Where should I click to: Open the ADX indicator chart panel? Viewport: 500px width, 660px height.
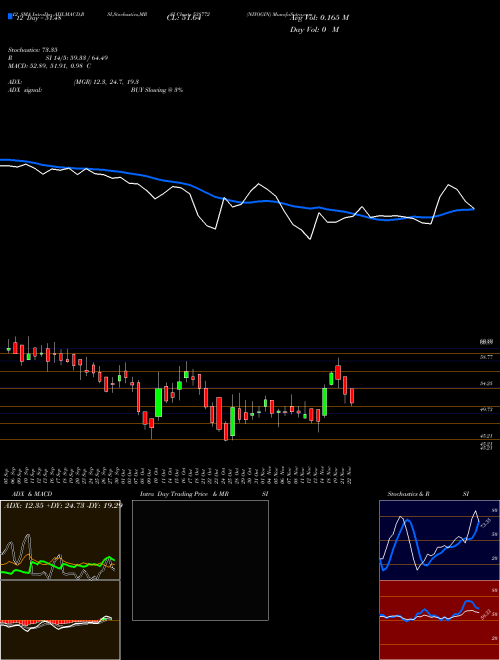coord(60,540)
